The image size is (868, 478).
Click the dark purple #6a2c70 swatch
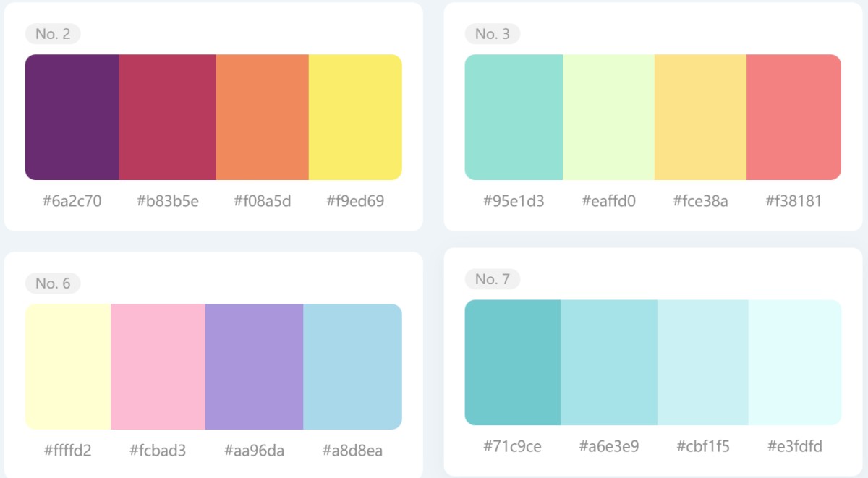(x=72, y=117)
